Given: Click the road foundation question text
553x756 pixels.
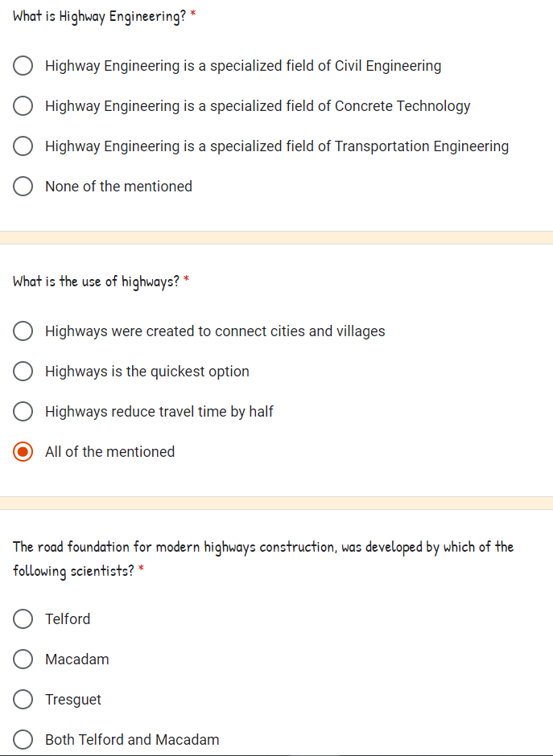Looking at the screenshot, I should point(262,548).
